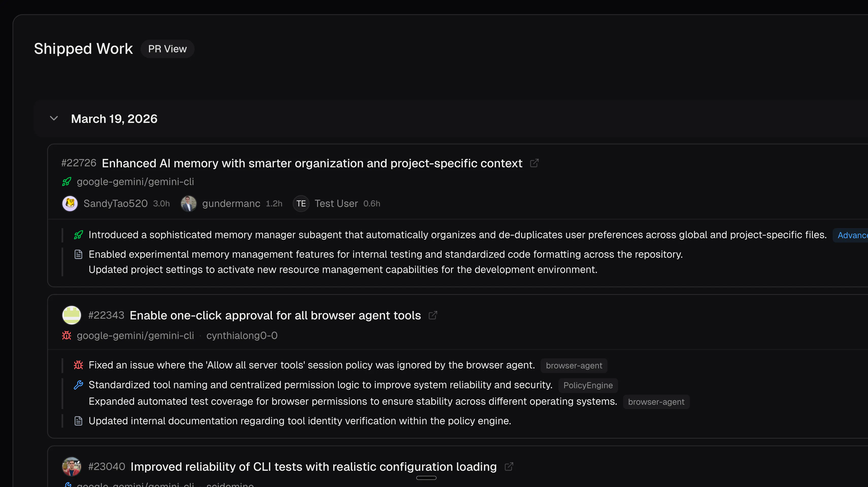Open external link for PR #23040
The height and width of the screenshot is (487, 868).
pos(509,467)
